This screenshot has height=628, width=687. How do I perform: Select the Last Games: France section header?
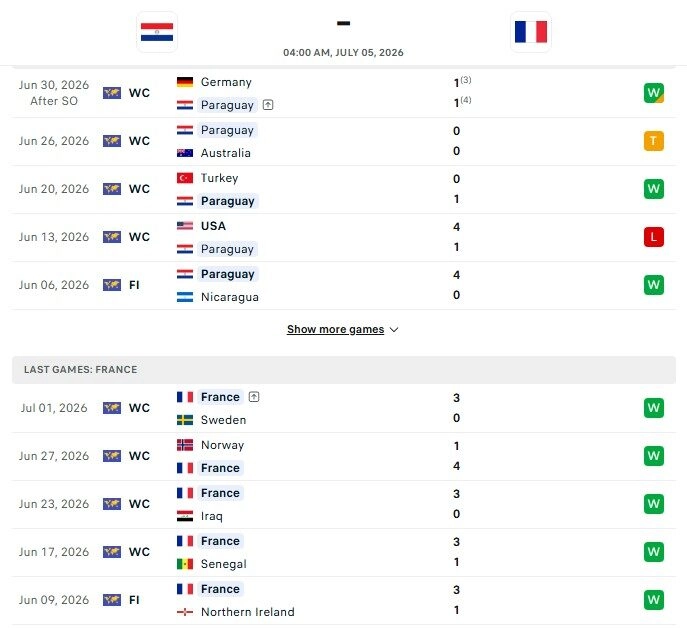point(344,370)
